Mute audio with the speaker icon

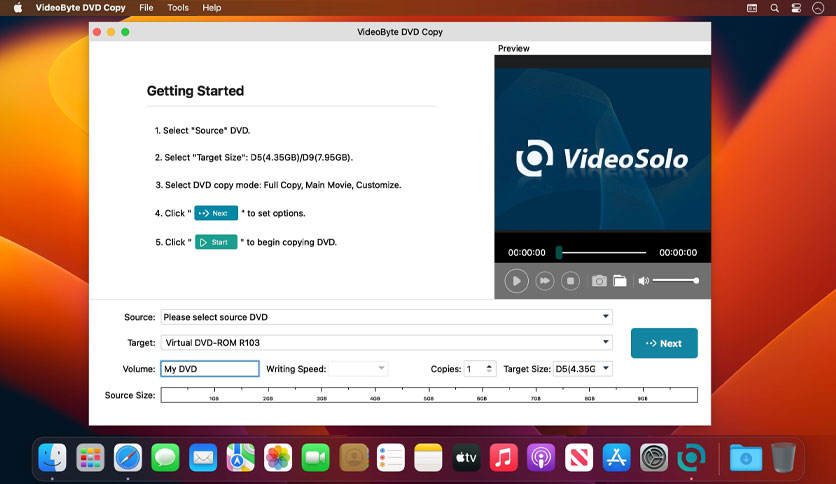[644, 280]
